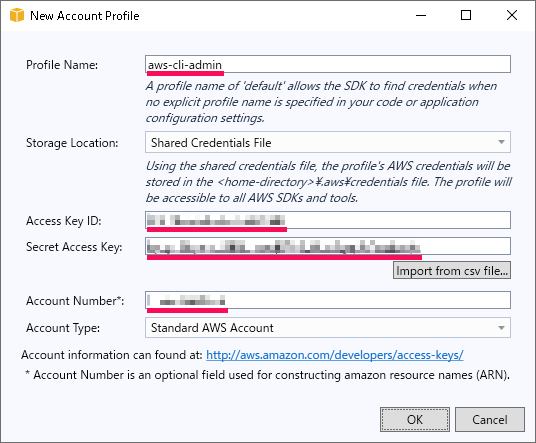Viewport: 536px width, 443px height.
Task: Click the Account Number input field
Action: 328,300
